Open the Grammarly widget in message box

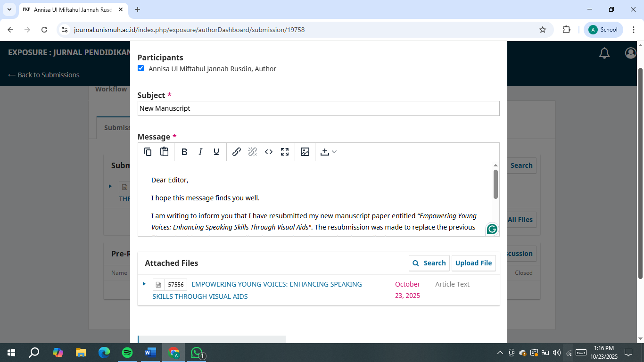[x=492, y=229]
